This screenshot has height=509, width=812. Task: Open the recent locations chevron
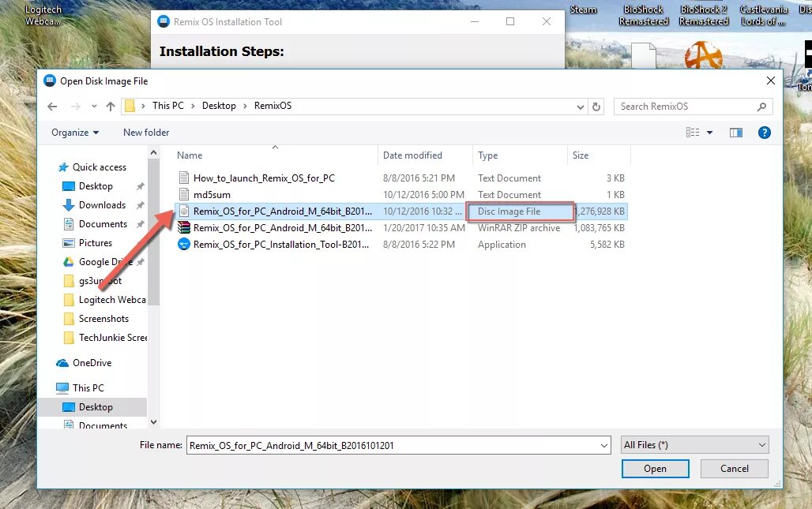tap(94, 107)
